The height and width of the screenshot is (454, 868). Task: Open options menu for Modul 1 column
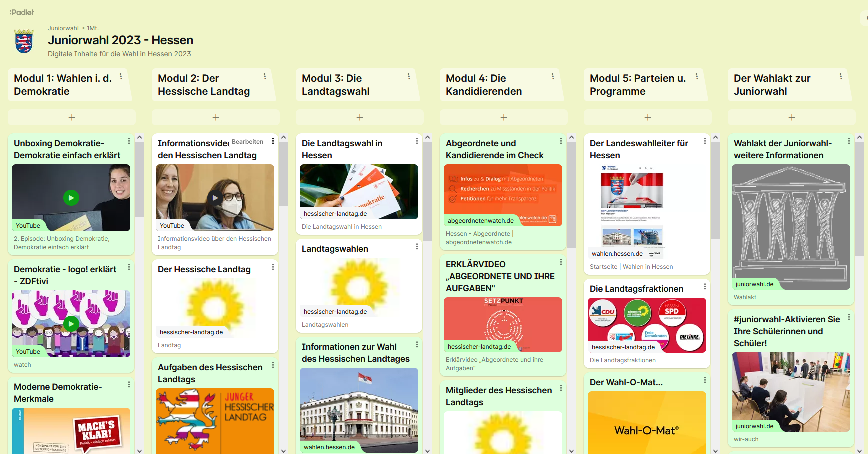coord(121,76)
